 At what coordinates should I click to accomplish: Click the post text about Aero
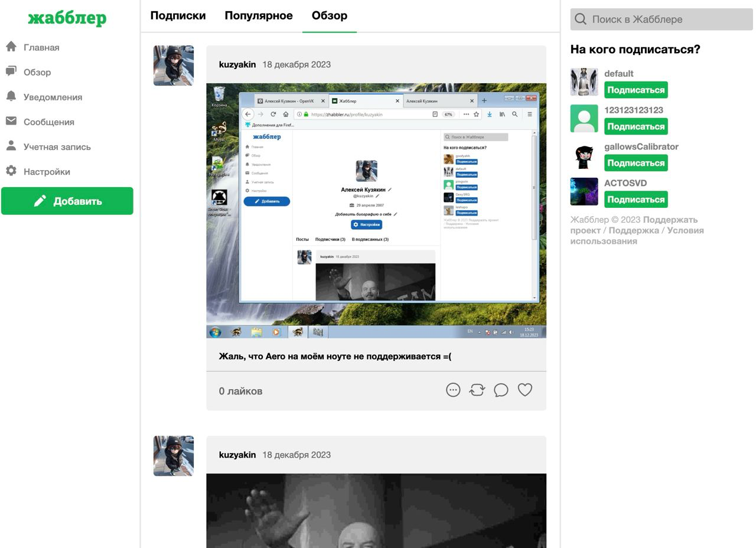coord(335,356)
